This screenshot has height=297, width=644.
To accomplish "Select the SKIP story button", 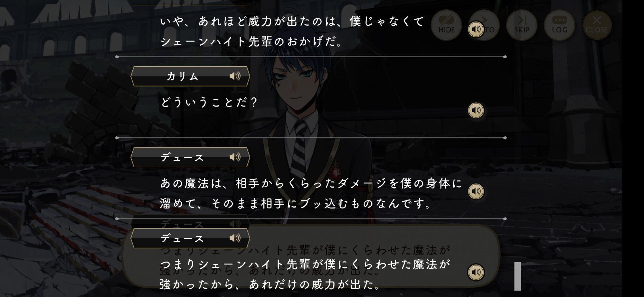I will [522, 25].
